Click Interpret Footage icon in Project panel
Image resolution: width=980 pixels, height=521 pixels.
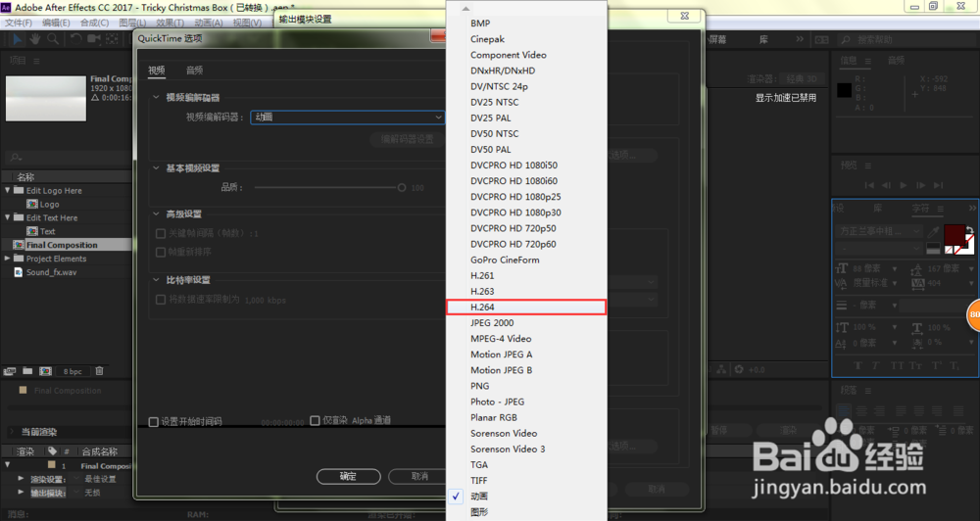pyautogui.click(x=10, y=371)
